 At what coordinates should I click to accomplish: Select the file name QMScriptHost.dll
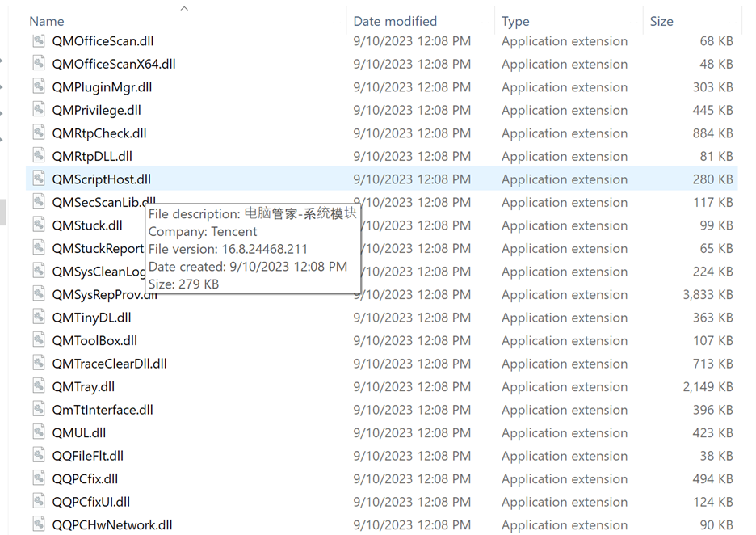point(101,179)
